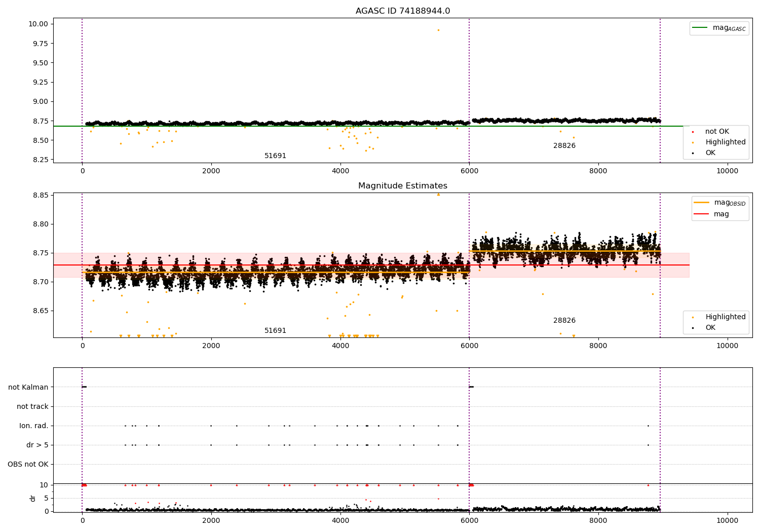This screenshot has width=760, height=532.
Task: Click the 51691 obsid label in middle panel
Action: coord(275,331)
